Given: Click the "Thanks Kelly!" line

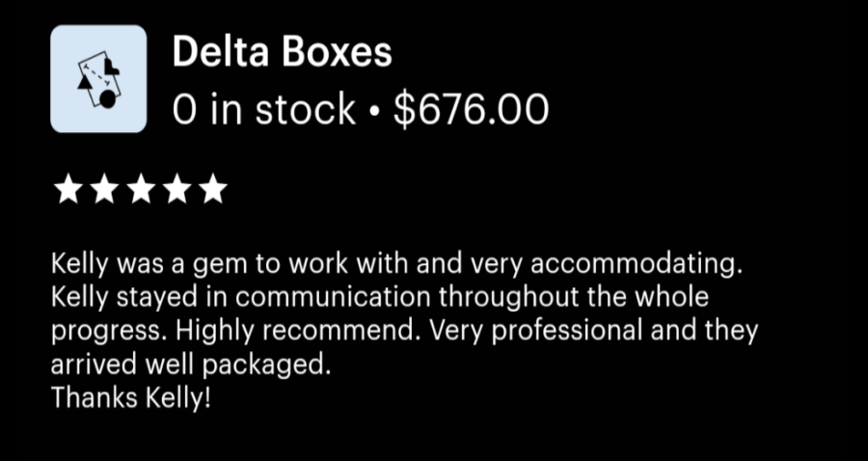Looking at the screenshot, I should point(130,397).
